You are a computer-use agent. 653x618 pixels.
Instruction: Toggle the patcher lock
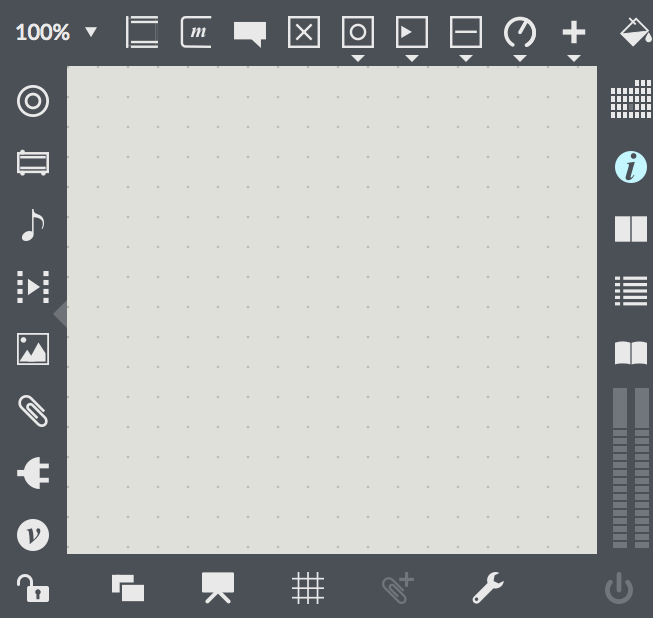tap(33, 588)
